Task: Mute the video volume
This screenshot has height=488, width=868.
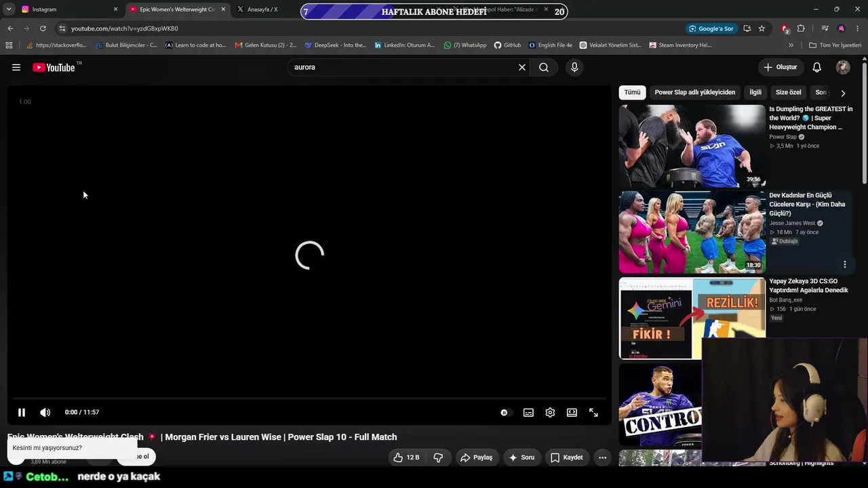Action: (x=45, y=412)
